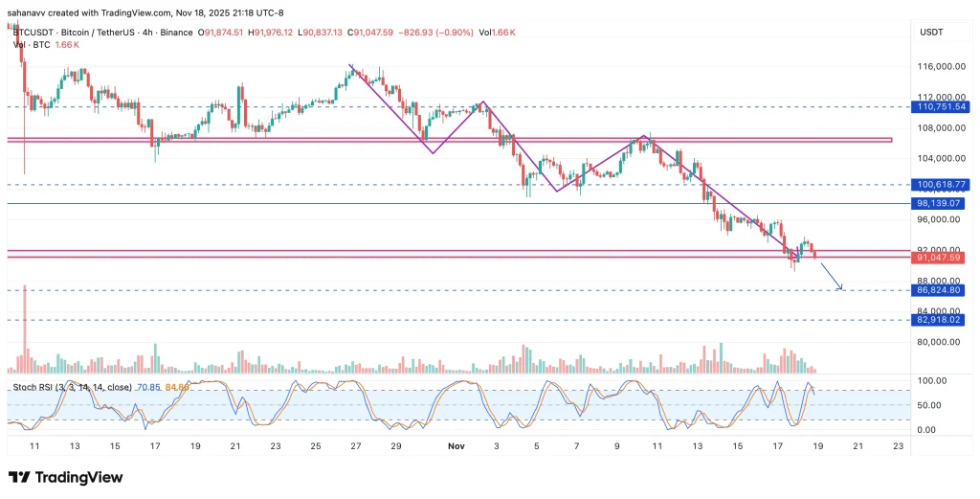Image resolution: width=980 pixels, height=499 pixels.
Task: Select the Stoch RSI indicator legend
Action: tap(56, 387)
